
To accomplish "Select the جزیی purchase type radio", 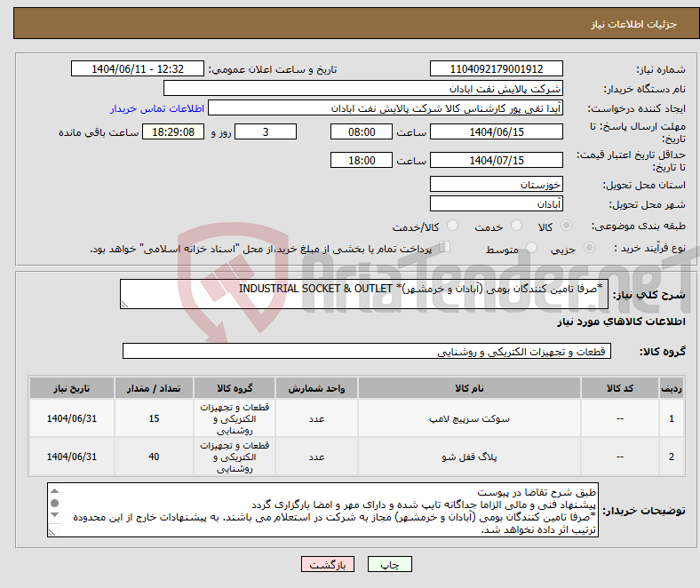I will (x=589, y=247).
